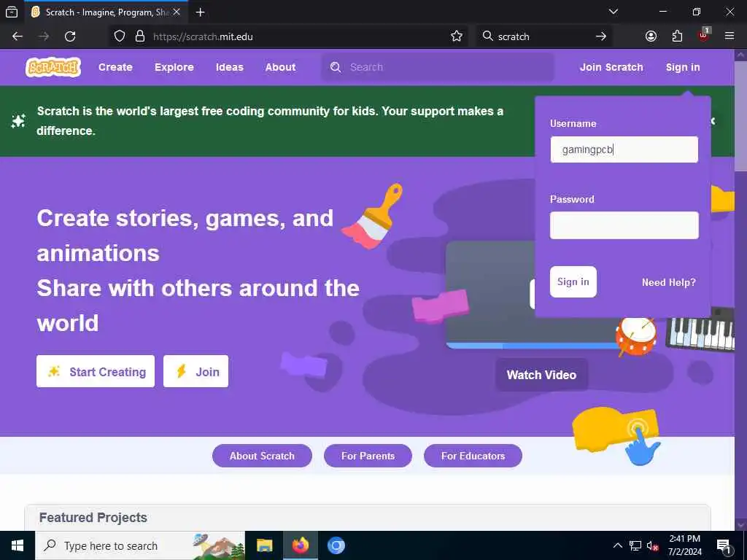
Task: Open the Create menu item
Action: [x=115, y=67]
